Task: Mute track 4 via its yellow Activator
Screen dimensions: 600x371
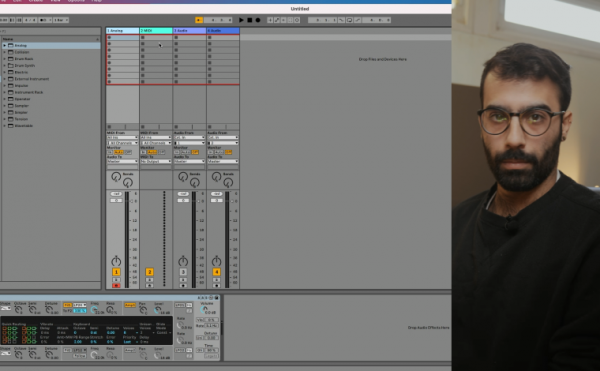Action: click(x=216, y=272)
